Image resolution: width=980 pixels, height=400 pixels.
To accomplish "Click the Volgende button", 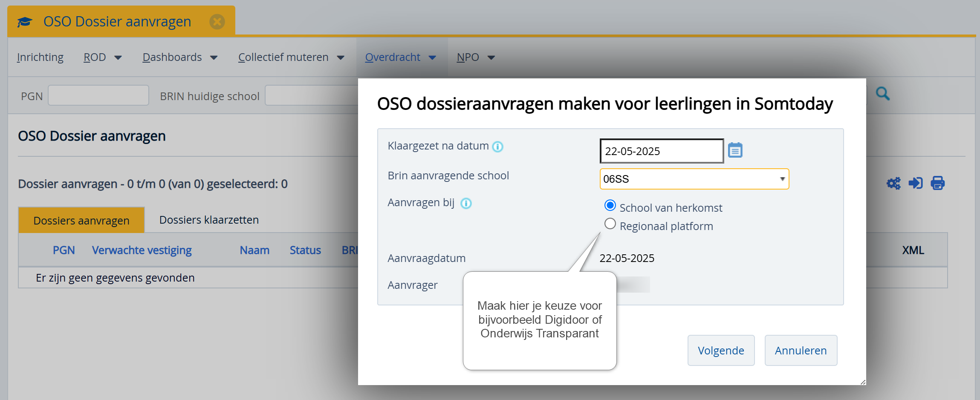I will [x=721, y=351].
